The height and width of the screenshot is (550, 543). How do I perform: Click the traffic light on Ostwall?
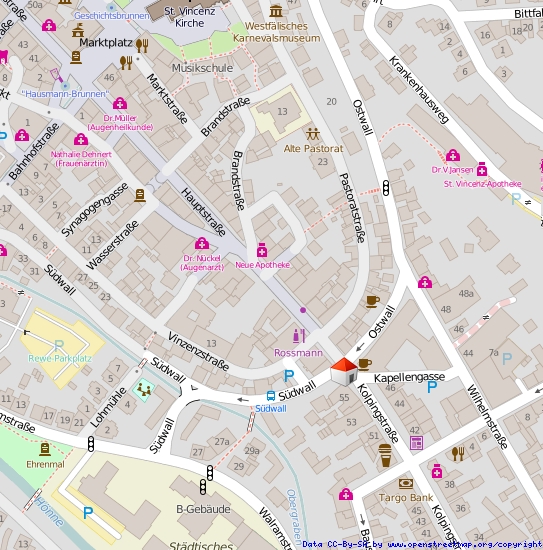[386, 188]
